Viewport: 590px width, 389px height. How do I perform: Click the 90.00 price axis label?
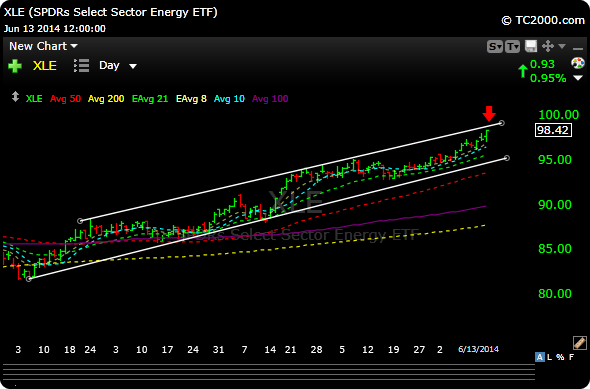(555, 205)
